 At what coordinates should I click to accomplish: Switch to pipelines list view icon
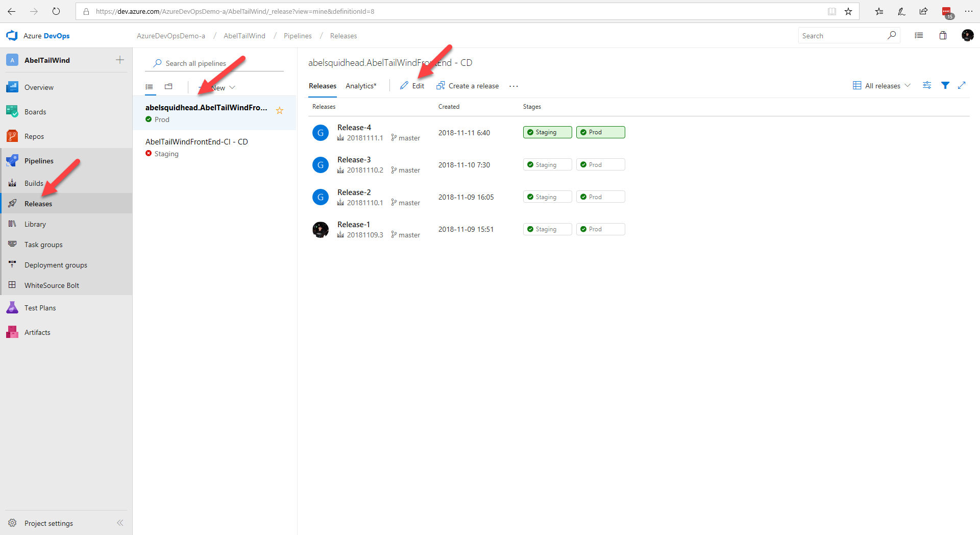point(149,87)
